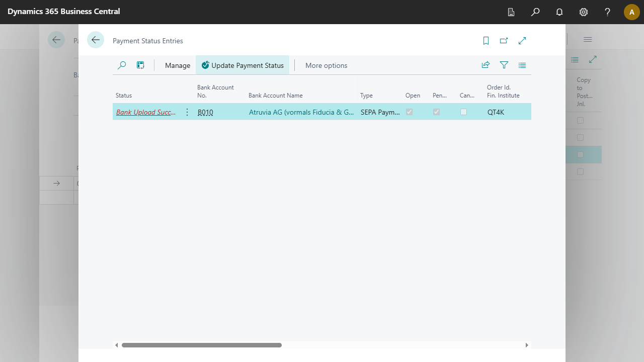The width and height of the screenshot is (644, 362).
Task: Open the Manage menu
Action: point(178,65)
